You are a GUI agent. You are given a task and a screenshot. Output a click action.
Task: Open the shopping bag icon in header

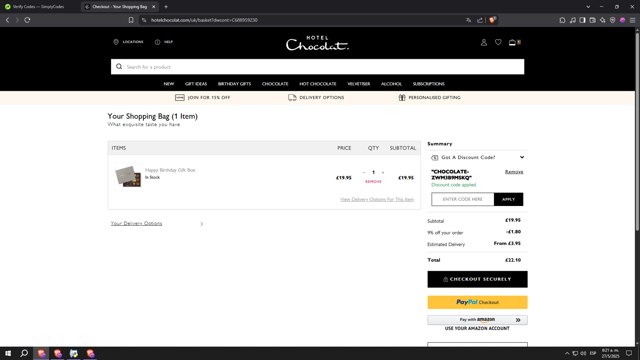pyautogui.click(x=514, y=42)
